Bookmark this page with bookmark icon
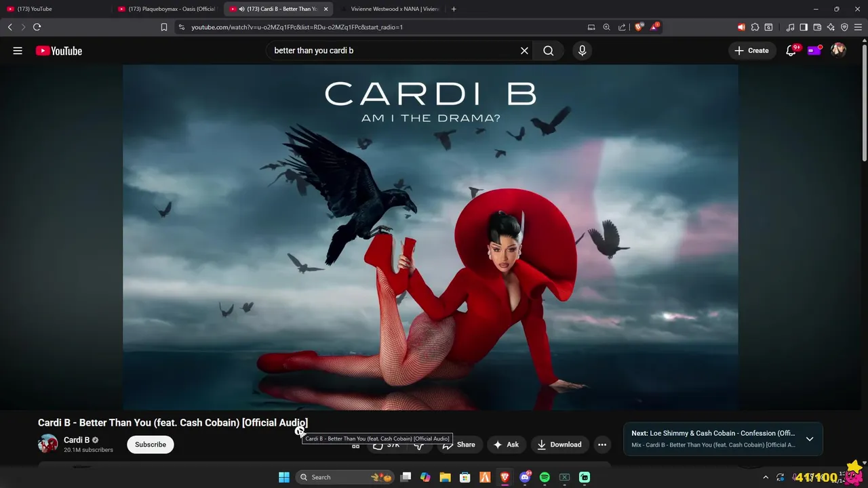 [163, 27]
